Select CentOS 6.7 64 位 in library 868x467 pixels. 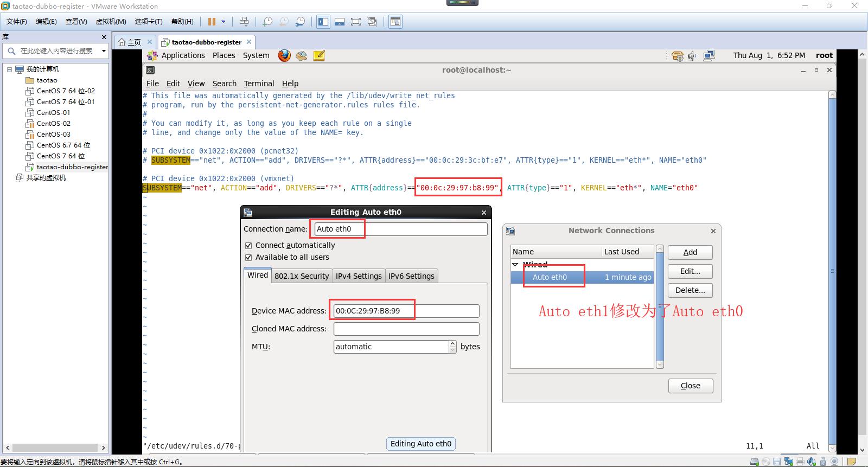pyautogui.click(x=63, y=145)
